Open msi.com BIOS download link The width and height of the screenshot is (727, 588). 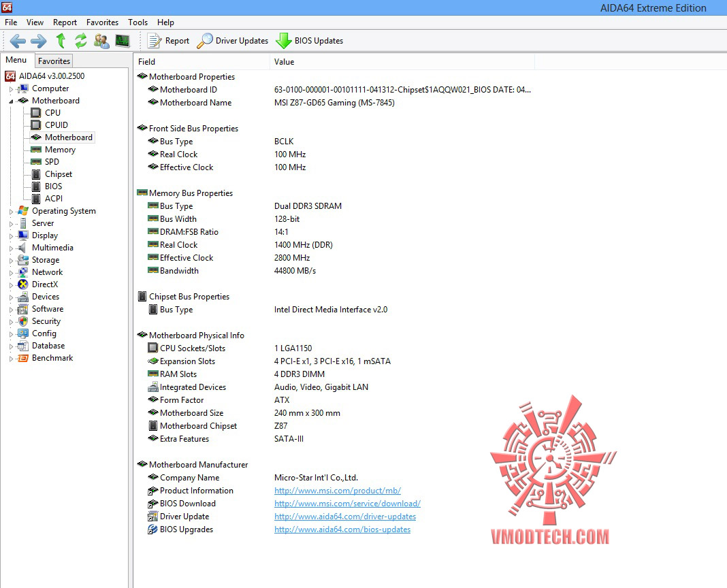[x=347, y=504]
